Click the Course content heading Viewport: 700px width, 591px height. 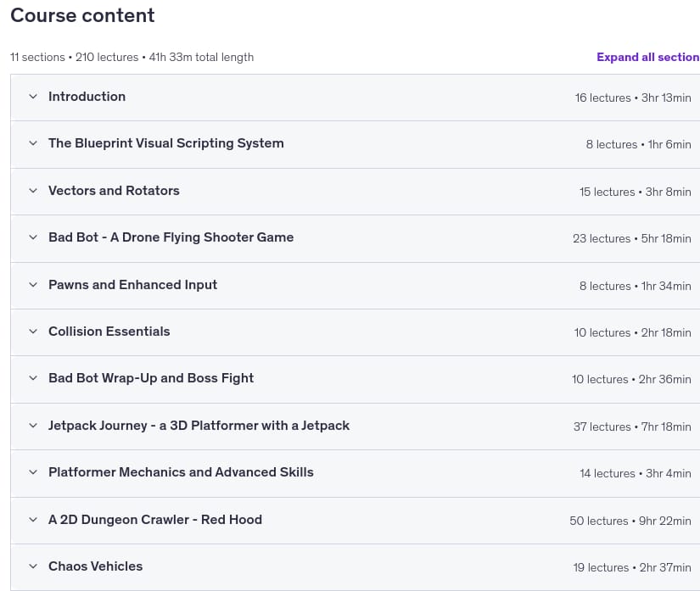pyautogui.click(x=82, y=15)
